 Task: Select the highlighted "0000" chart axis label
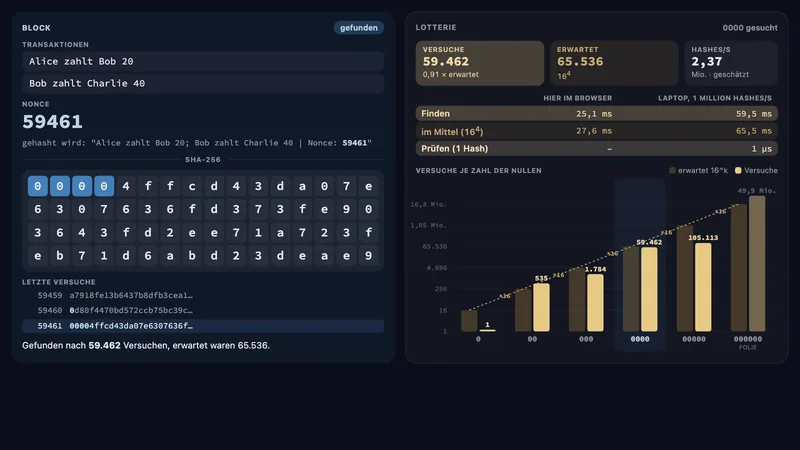coord(640,339)
